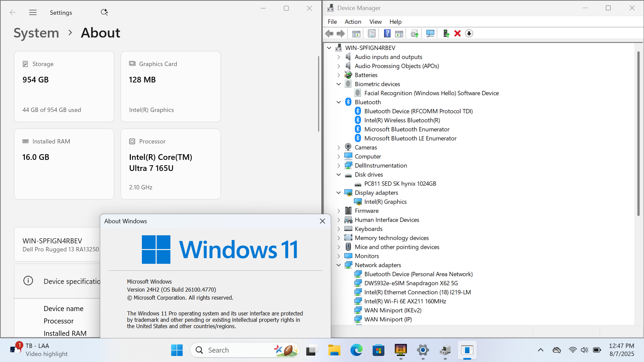Select Intel(R) Wireless Bluetooth(R) device
Viewport: 644px width, 362px height.
pos(402,120)
